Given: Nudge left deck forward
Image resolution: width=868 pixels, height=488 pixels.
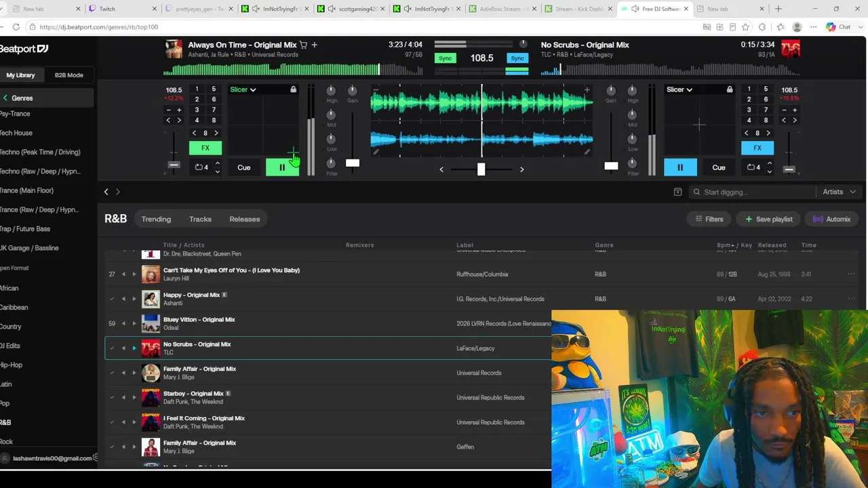Looking at the screenshot, I should tap(179, 121).
